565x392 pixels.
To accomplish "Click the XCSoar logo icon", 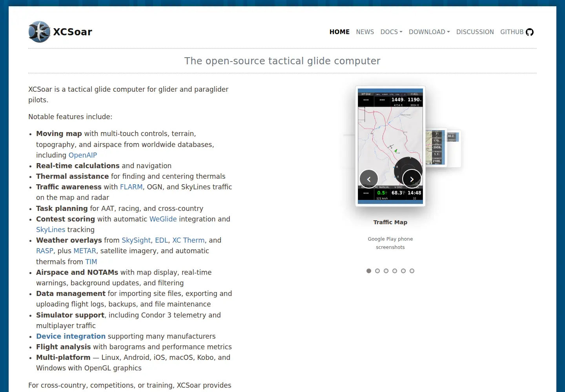I will [x=39, y=32].
